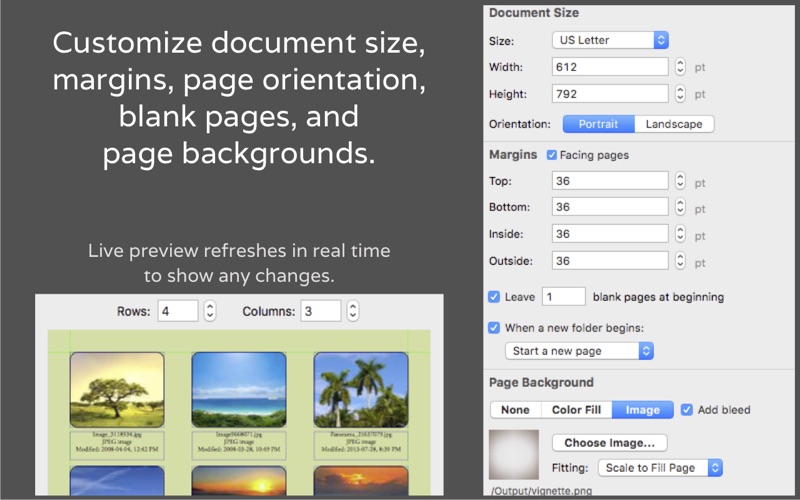Click the Inside margin stepper arrows
800x500 pixels.
[680, 234]
